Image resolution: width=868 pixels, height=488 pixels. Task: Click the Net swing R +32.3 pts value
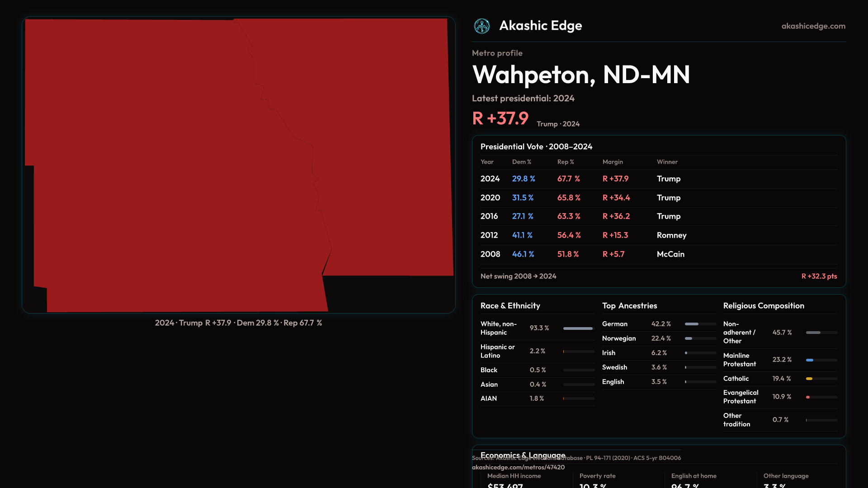pos(819,276)
